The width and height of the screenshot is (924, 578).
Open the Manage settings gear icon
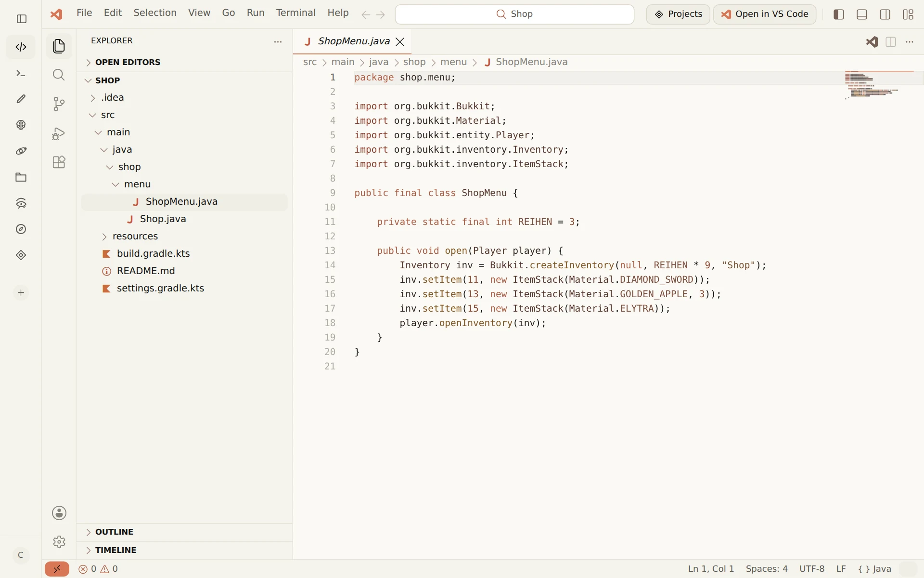coord(59,542)
